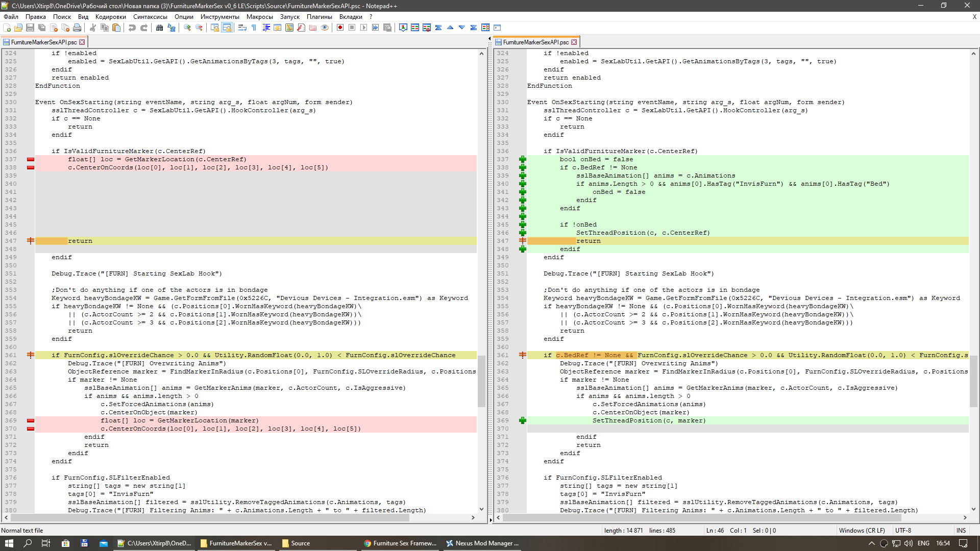Image resolution: width=980 pixels, height=551 pixels.
Task: Go to next difference arrow
Action: click(x=462, y=28)
